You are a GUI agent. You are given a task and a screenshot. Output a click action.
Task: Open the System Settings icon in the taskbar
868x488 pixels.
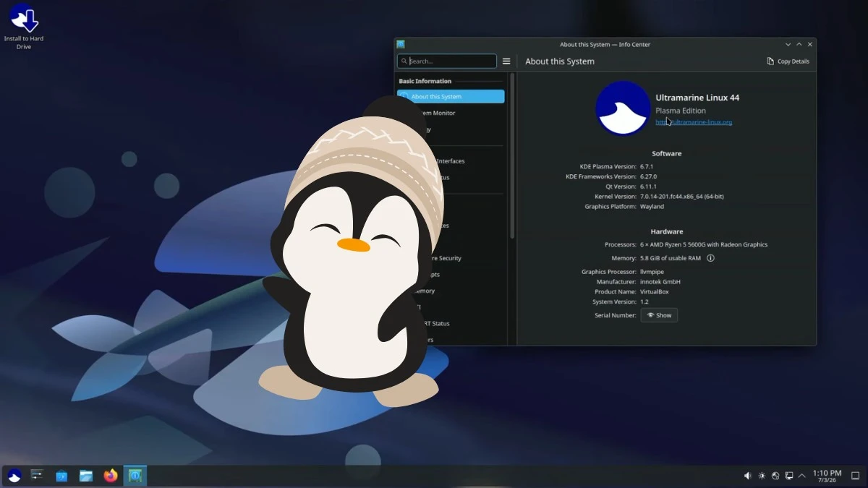38,476
